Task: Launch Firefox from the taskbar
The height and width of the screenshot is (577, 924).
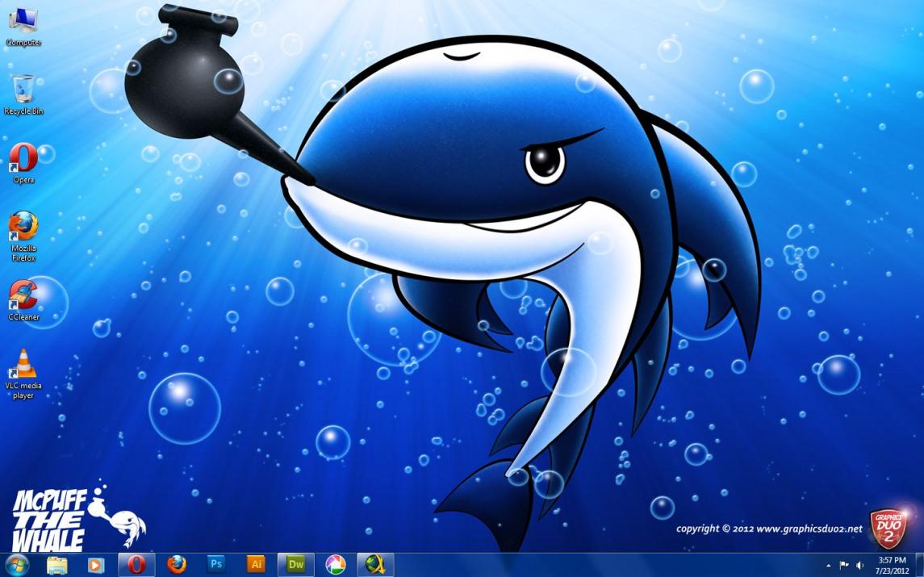Action: (x=176, y=565)
